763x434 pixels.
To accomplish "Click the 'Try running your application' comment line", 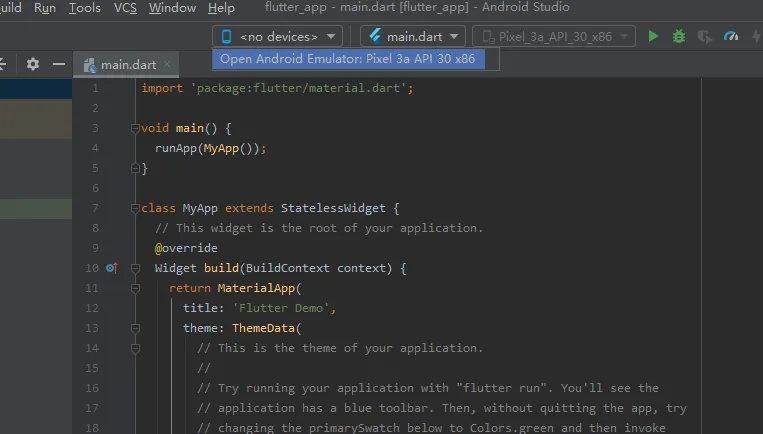I will pos(428,388).
